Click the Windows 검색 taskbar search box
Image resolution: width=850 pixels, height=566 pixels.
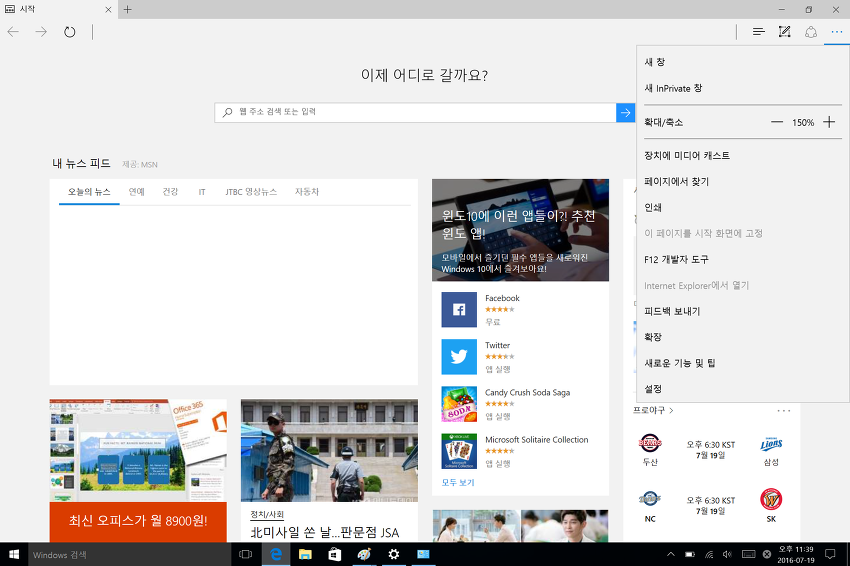[x=130, y=554]
